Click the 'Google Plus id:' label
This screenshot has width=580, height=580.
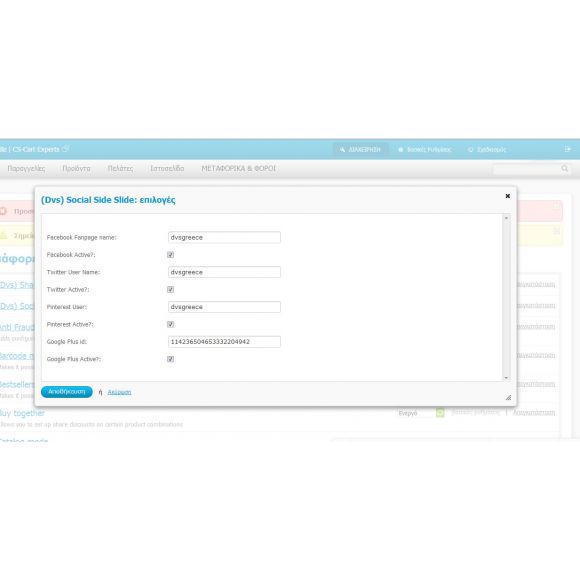[67, 342]
